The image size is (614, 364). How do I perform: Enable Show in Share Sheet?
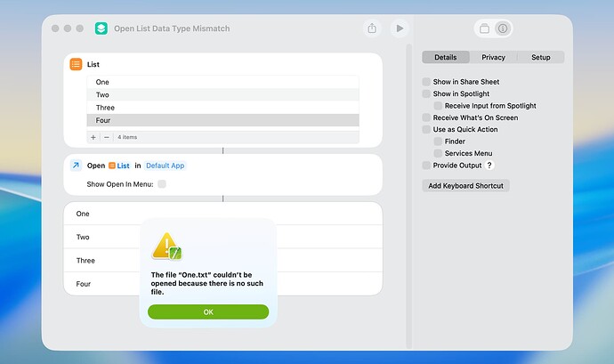(x=426, y=82)
